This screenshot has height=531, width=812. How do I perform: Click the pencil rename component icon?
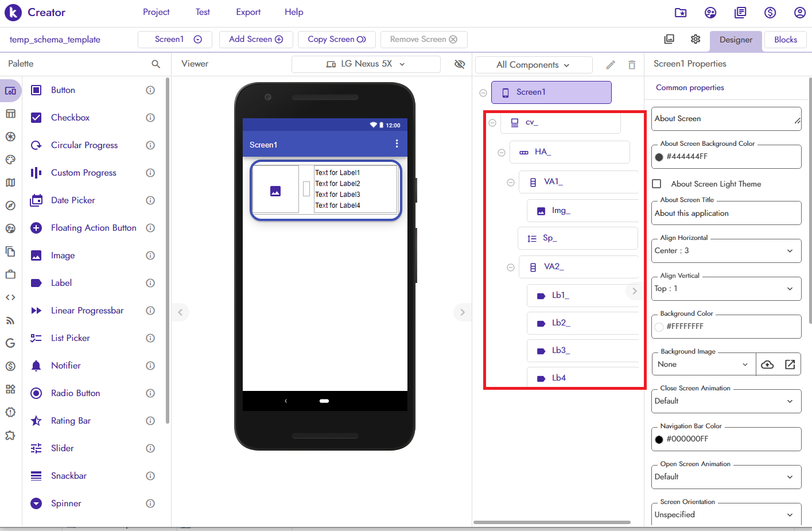(611, 65)
